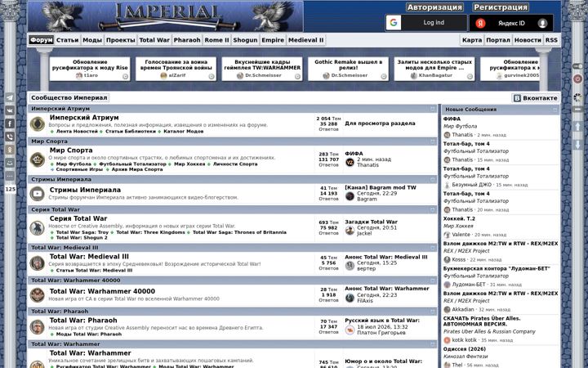
Task: Open the Футбольный Тотализатор subforum link
Action: [x=132, y=164]
